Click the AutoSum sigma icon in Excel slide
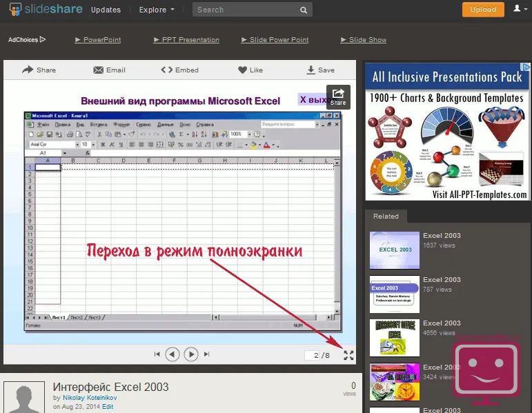This screenshot has height=413, width=532. [181, 134]
